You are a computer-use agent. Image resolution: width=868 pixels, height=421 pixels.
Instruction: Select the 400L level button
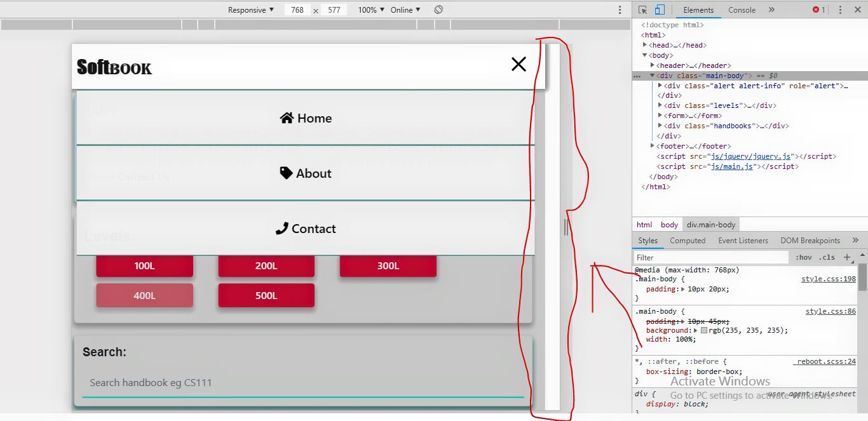point(144,295)
